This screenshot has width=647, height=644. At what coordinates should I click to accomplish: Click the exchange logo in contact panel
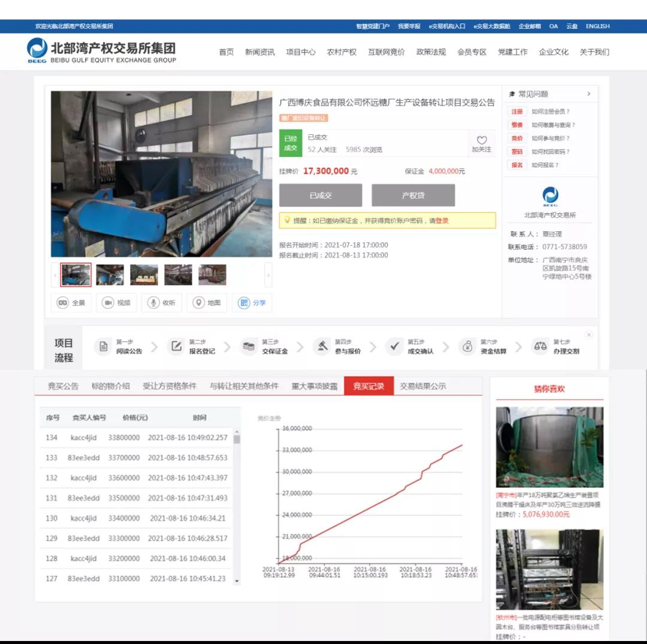pyautogui.click(x=550, y=196)
